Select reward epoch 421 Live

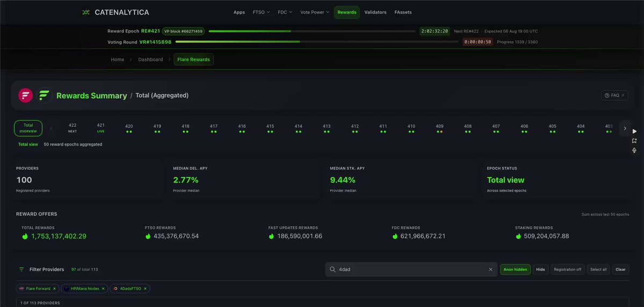pos(100,128)
